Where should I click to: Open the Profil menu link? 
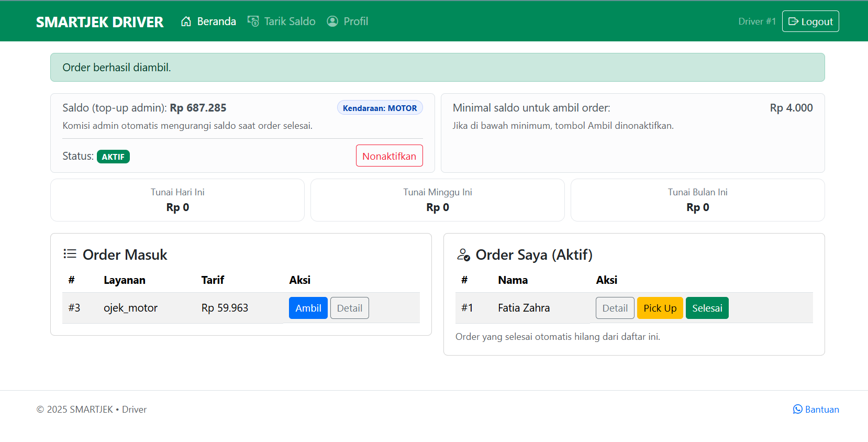coord(355,21)
